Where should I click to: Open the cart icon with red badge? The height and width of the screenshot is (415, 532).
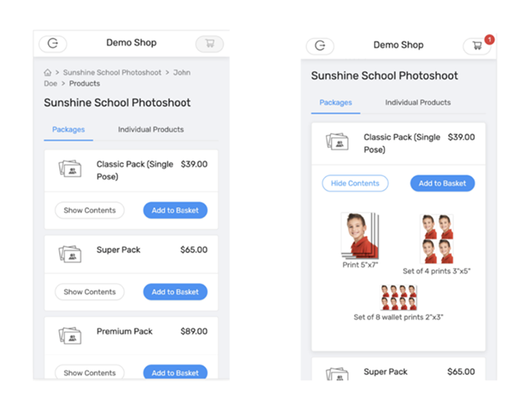pos(477,45)
